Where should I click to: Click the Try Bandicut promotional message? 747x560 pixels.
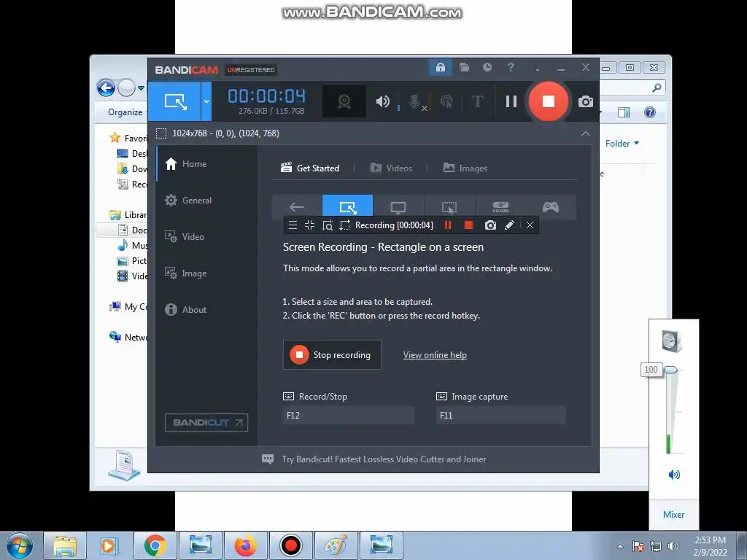pos(384,459)
